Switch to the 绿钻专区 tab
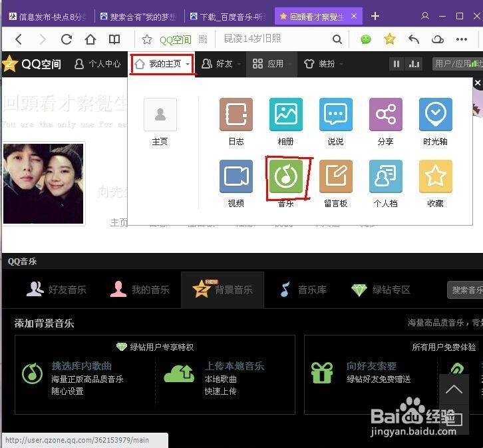Screen dimensions: 483x448 (x=381, y=290)
